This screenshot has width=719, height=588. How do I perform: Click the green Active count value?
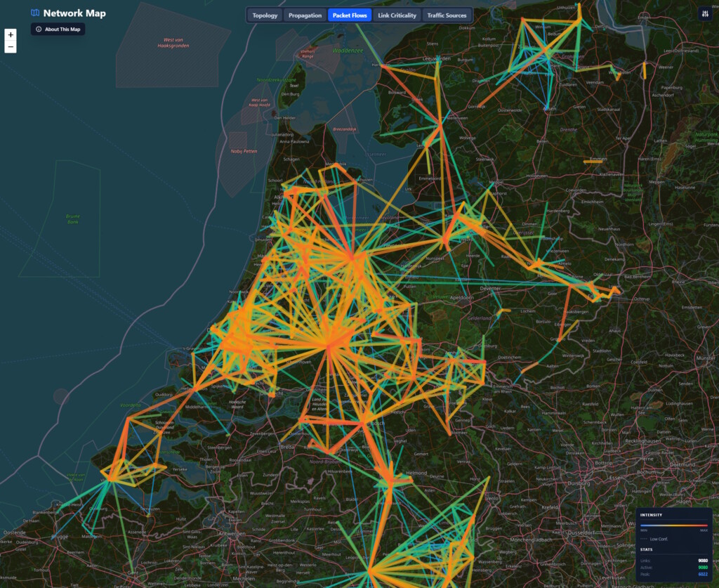pyautogui.click(x=702, y=568)
